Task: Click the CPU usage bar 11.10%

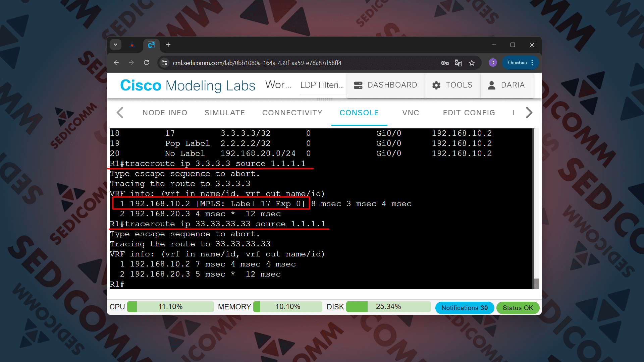Action: [x=170, y=307]
